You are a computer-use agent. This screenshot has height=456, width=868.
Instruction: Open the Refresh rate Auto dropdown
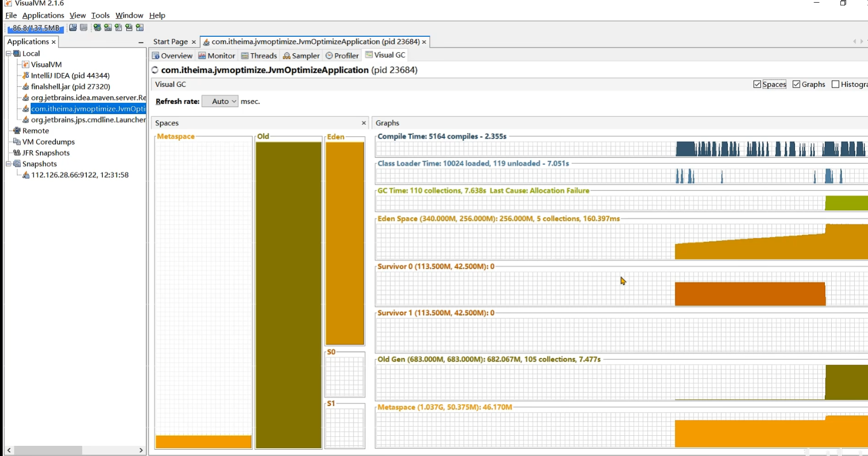click(x=220, y=101)
